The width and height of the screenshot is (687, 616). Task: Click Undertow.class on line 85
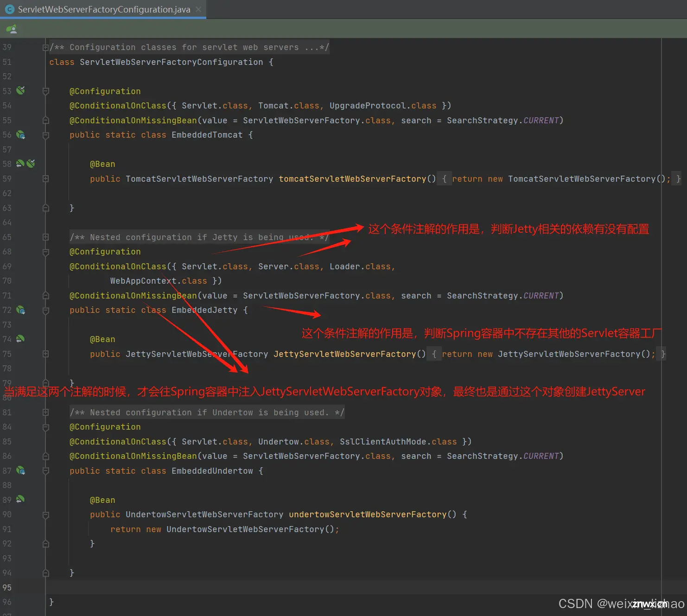(294, 442)
